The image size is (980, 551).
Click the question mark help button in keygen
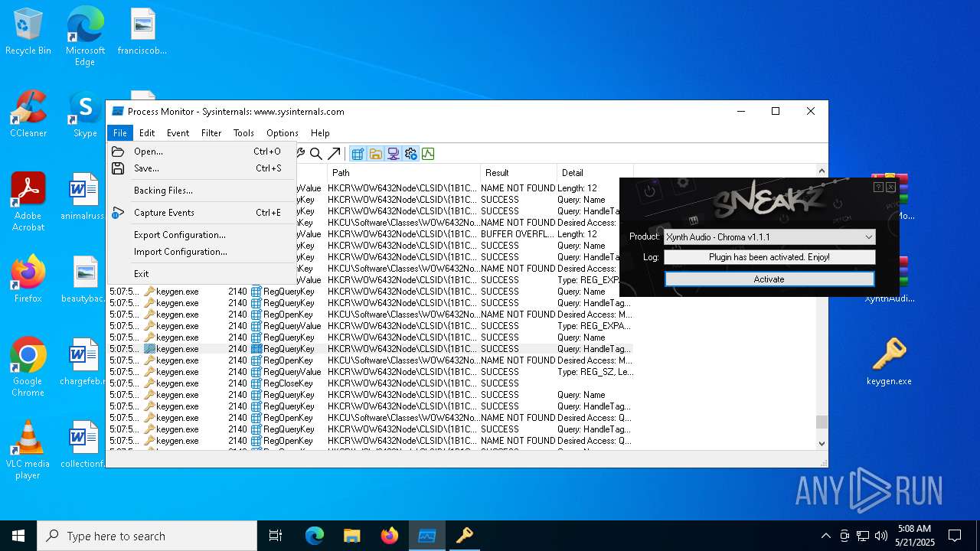click(878, 187)
